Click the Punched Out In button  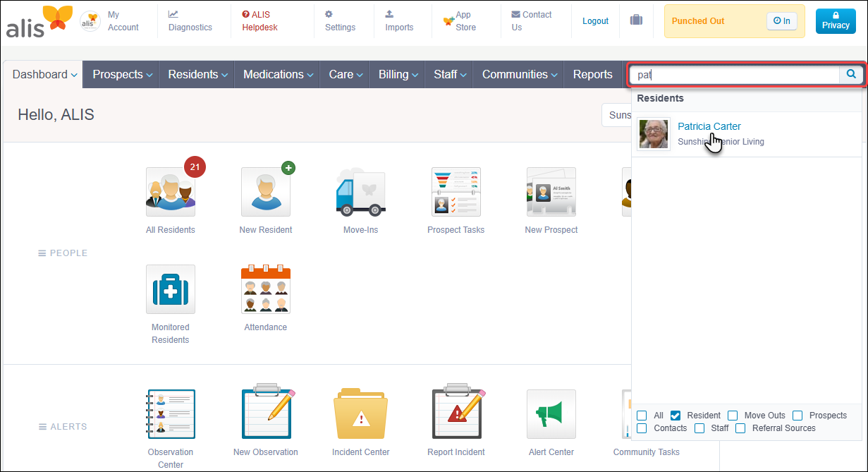tap(781, 20)
